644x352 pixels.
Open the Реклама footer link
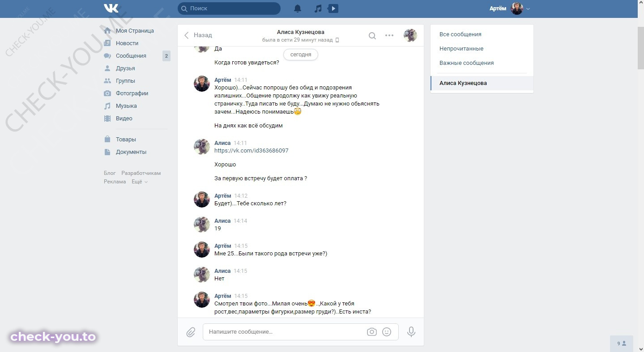pos(115,182)
